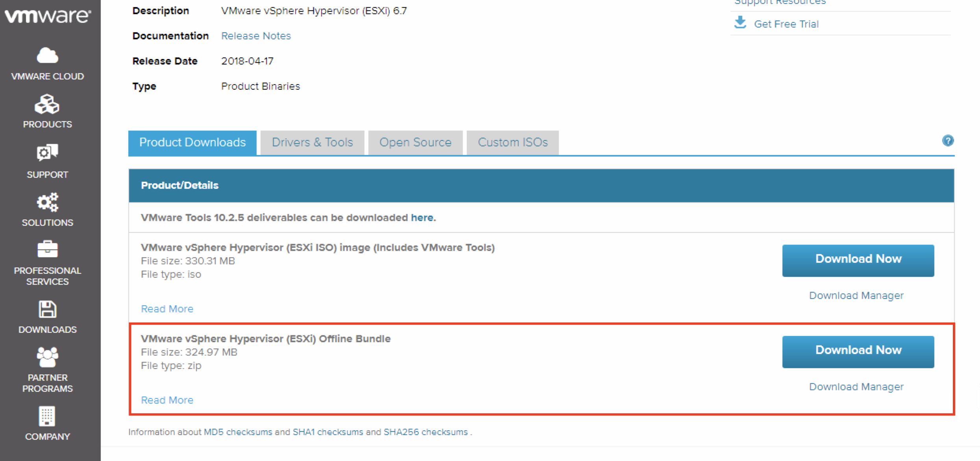Viewport: 980px width, 461px height.
Task: Open Professional Services briefcase icon
Action: coord(48,249)
